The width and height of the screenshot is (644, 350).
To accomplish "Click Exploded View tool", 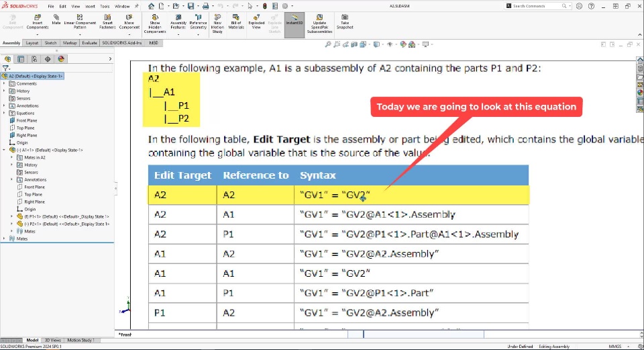I will pos(256,21).
